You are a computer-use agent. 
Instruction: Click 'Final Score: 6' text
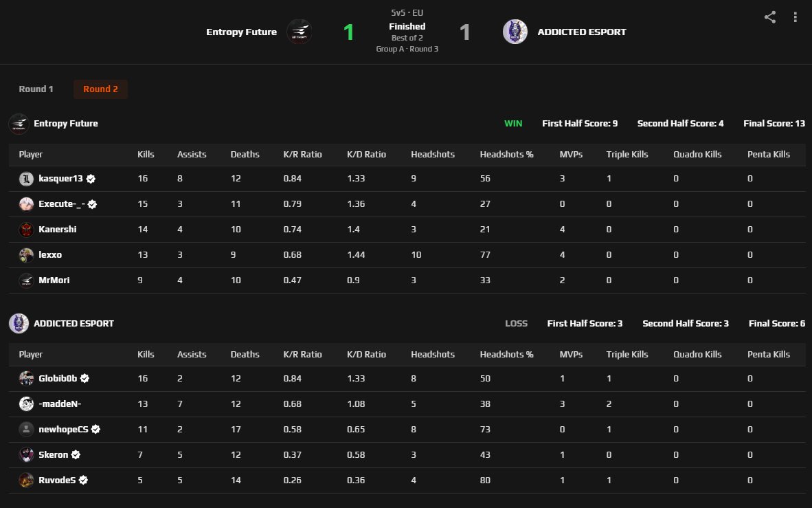click(777, 324)
